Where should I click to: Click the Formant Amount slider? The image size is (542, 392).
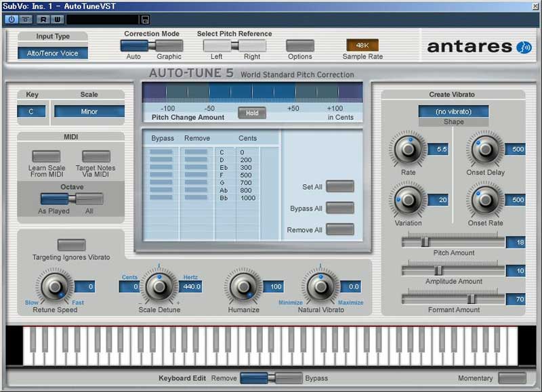coord(453,299)
